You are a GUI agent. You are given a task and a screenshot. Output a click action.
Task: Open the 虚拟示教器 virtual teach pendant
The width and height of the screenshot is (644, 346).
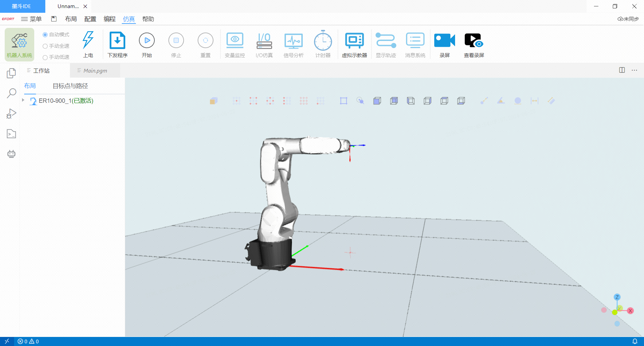[x=354, y=41]
